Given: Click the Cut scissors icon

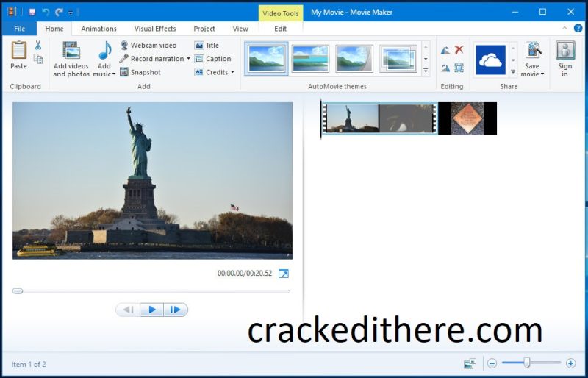Looking at the screenshot, I should [38, 45].
